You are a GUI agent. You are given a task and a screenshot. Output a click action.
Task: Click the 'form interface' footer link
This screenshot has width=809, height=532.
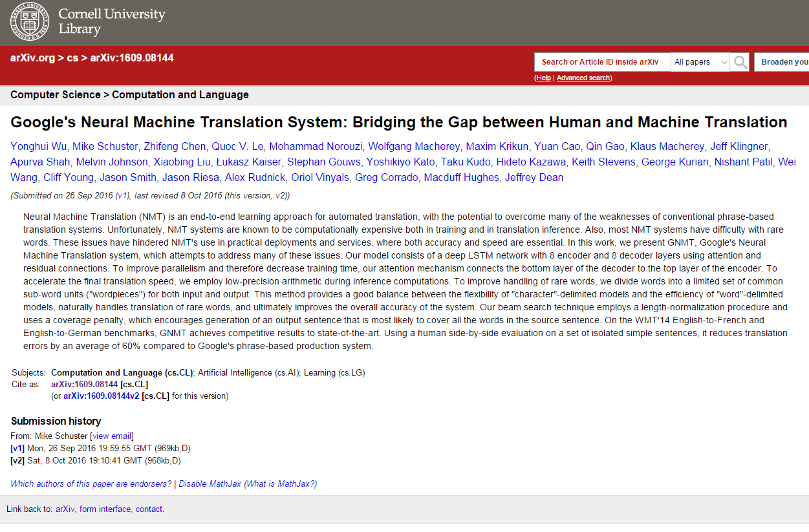[105, 509]
